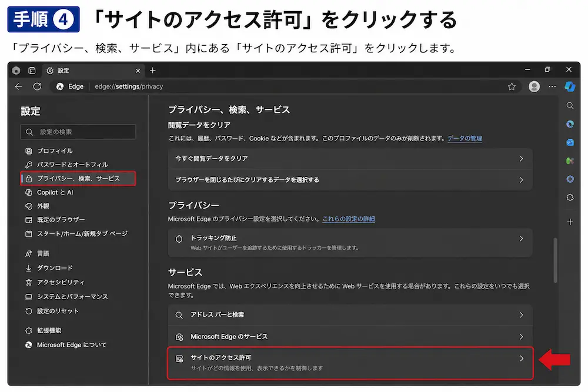Image resolution: width=588 pixels, height=392 pixels.
Task: Open Microsoft Edge のサービス row
Action: pos(350,337)
